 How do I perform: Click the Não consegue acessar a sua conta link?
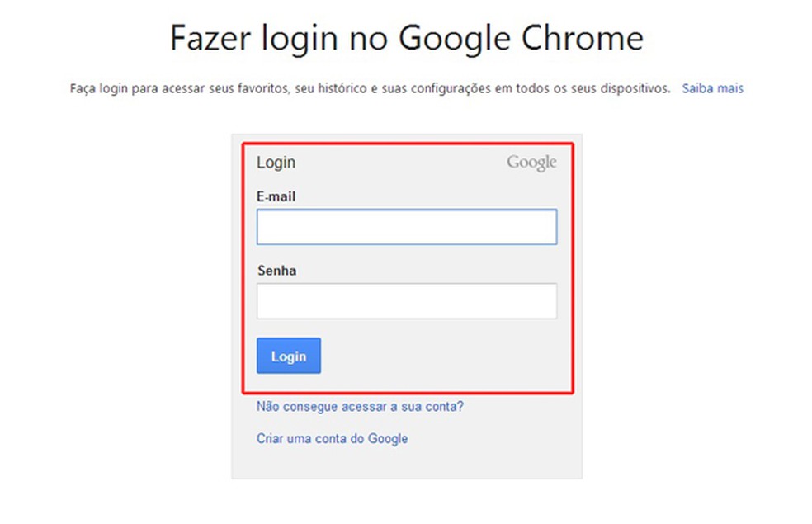click(x=360, y=406)
